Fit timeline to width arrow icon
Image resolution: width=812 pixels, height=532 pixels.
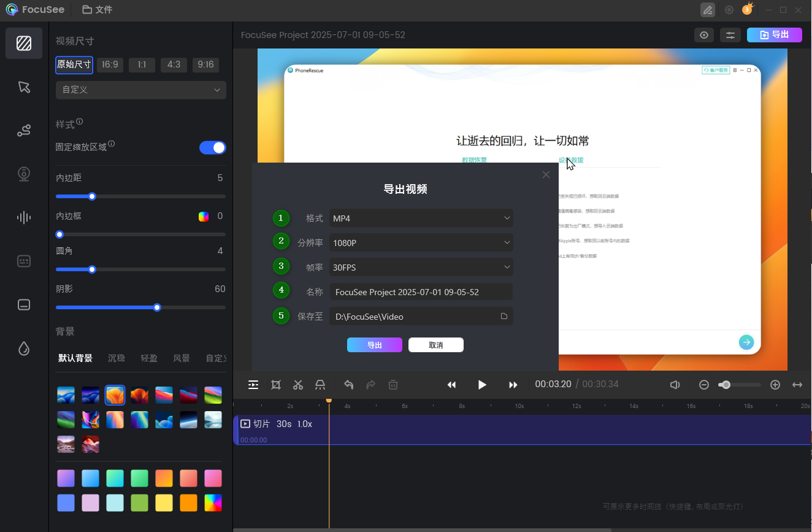pyautogui.click(x=797, y=385)
